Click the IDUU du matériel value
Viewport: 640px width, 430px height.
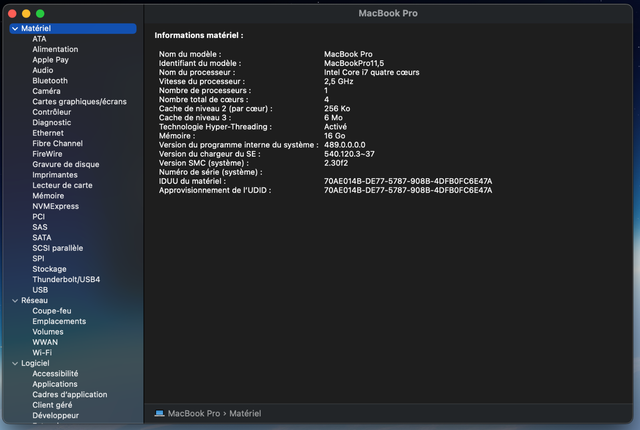tap(408, 181)
